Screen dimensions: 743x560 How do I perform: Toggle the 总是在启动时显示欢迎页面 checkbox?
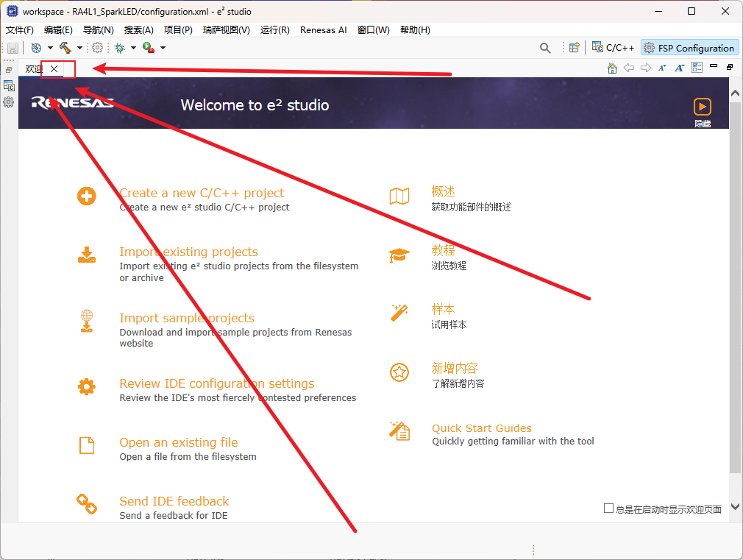tap(608, 508)
